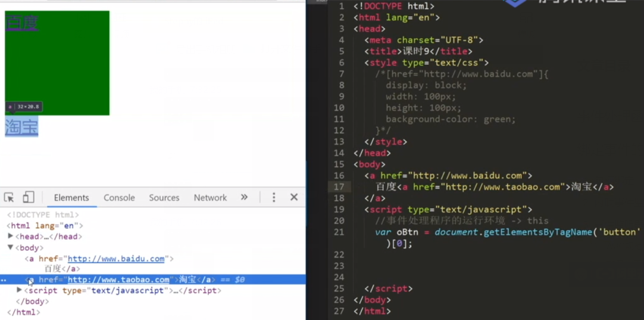The height and width of the screenshot is (320, 644).
Task: Show more DevTools tabs with chevron
Action: (x=244, y=197)
